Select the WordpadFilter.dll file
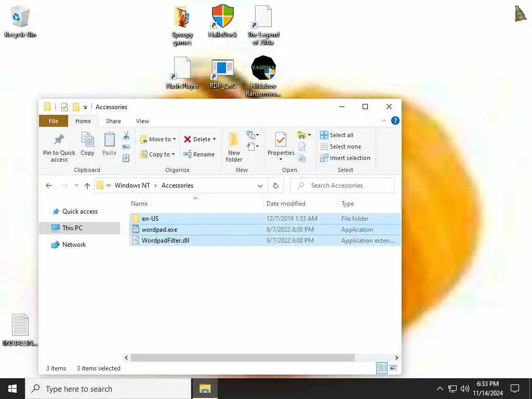532x399 pixels. (265, 241)
